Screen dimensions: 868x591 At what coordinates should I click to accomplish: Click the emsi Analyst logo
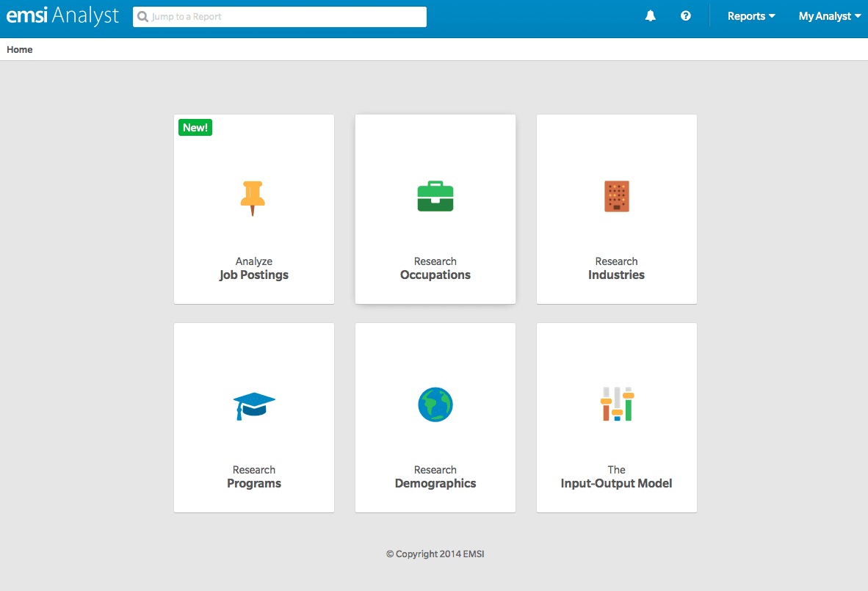[62, 16]
